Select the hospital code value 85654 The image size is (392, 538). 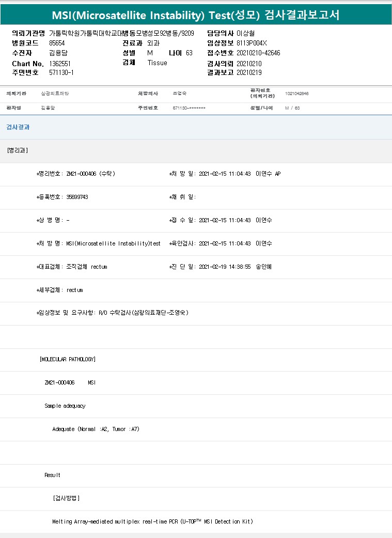(58, 43)
